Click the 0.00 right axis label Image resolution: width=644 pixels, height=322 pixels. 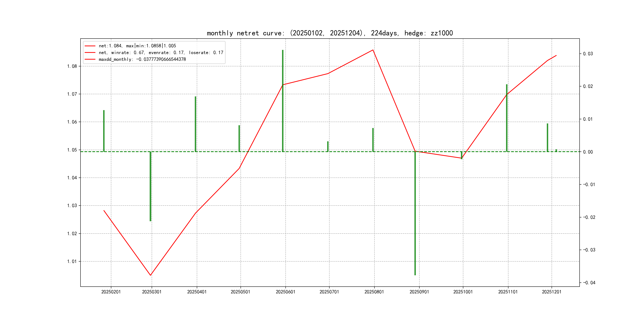tap(588, 152)
